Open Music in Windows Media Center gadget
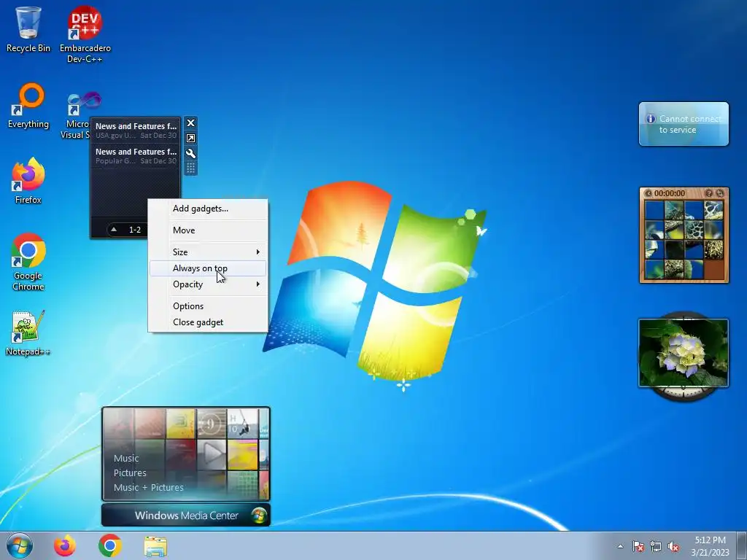This screenshot has width=747, height=560. [126, 458]
